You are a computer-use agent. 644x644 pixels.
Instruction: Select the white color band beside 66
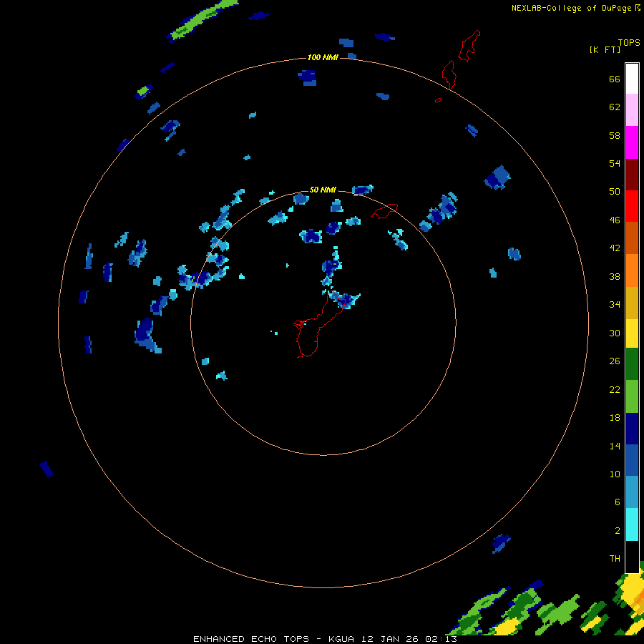point(632,79)
